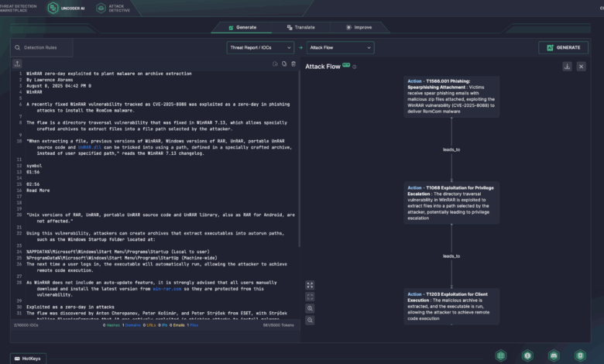The width and height of the screenshot is (604, 364).
Task: Click the bookmark guide hexagon icon at bottom
Action: pos(580,355)
